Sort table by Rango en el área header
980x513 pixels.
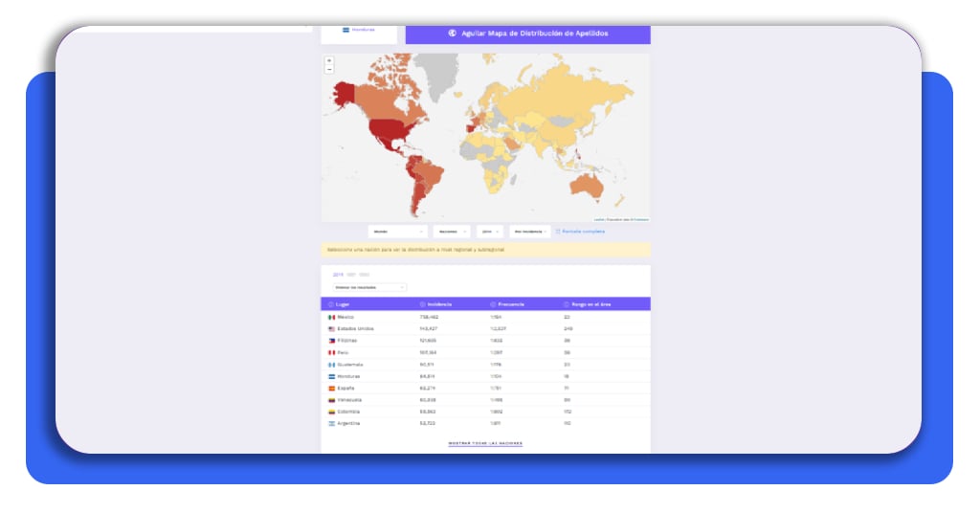(x=591, y=304)
